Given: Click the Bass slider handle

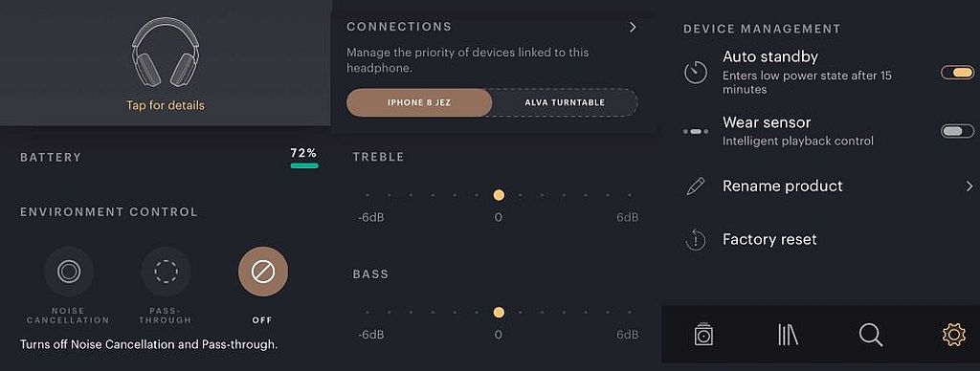Looking at the screenshot, I should (x=499, y=313).
